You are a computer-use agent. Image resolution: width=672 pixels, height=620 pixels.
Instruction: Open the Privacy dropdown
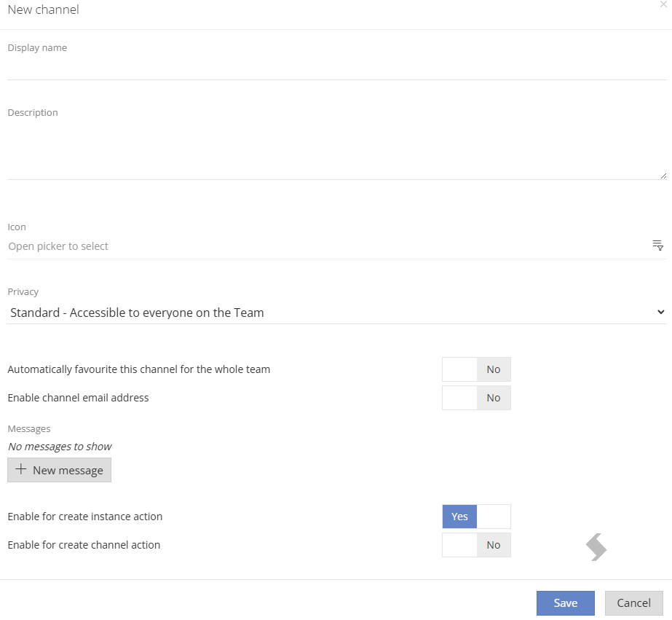pos(337,313)
